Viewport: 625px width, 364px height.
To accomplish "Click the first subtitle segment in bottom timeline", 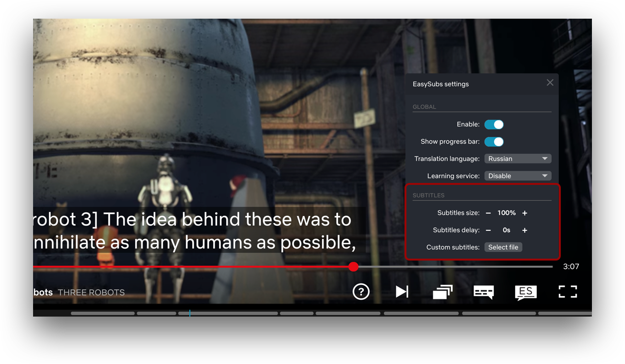I will 103,313.
